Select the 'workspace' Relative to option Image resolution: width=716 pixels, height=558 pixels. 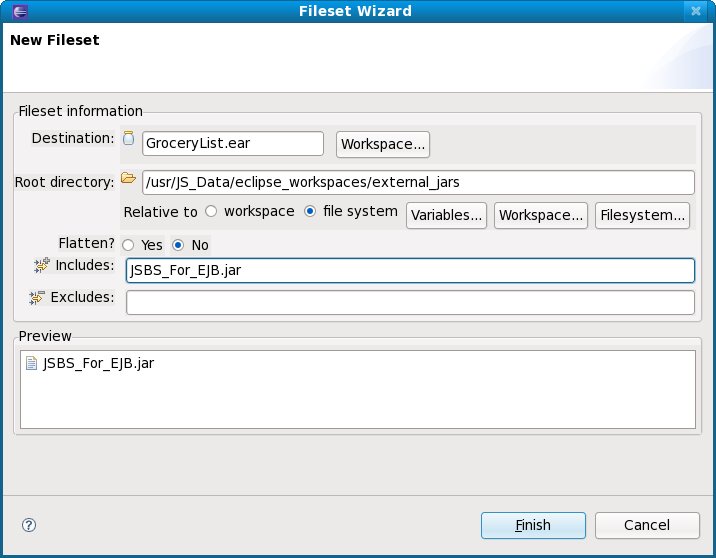[x=211, y=212]
